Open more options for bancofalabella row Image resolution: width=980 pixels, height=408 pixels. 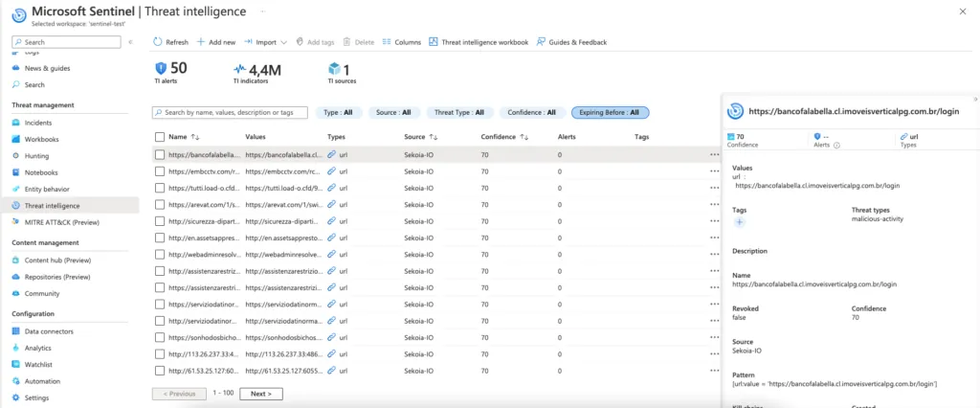tap(714, 154)
